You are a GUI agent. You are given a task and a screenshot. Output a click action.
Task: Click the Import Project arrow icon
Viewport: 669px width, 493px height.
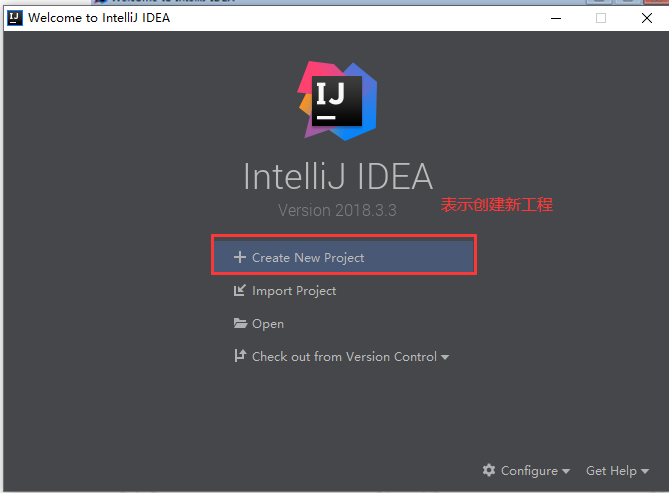coord(240,290)
